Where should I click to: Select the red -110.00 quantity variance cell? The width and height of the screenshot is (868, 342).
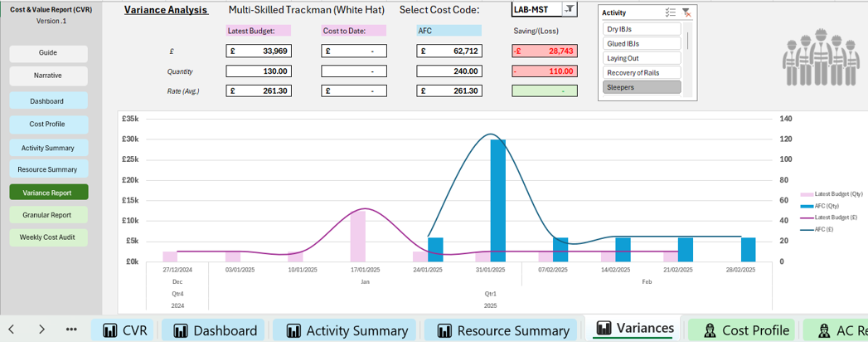point(545,71)
